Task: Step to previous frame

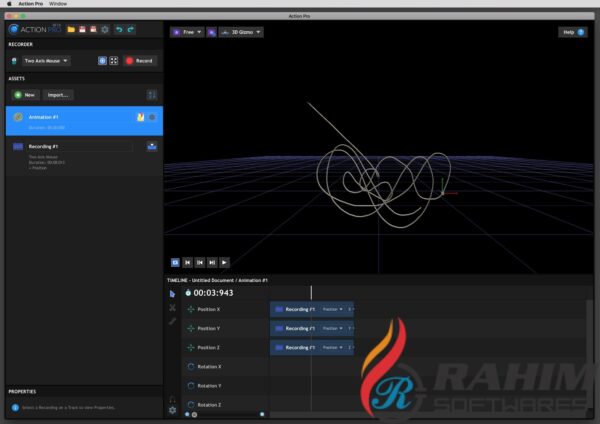Action: 200,263
